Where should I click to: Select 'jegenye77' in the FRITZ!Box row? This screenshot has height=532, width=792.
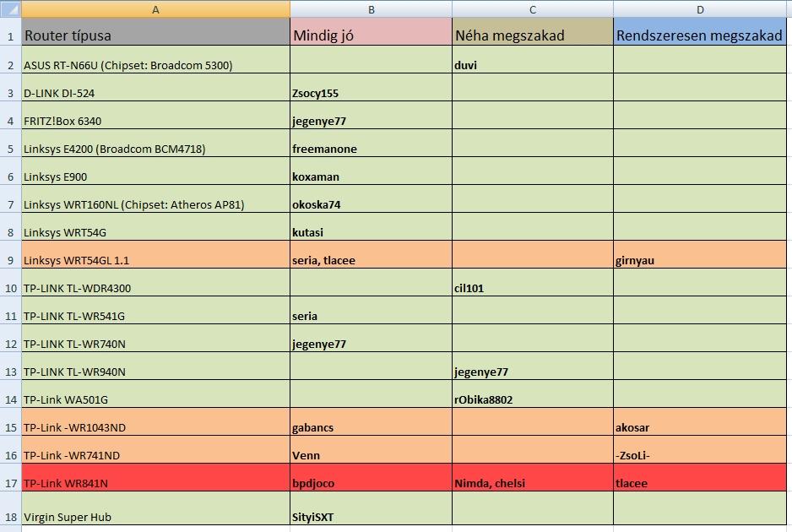pyautogui.click(x=372, y=115)
